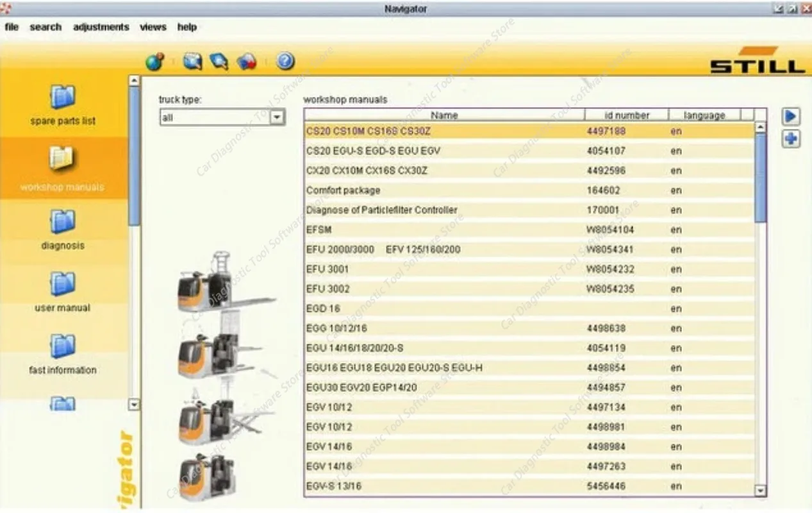Select the EGD 16 row
Image resolution: width=812 pixels, height=513 pixels.
click(529, 308)
